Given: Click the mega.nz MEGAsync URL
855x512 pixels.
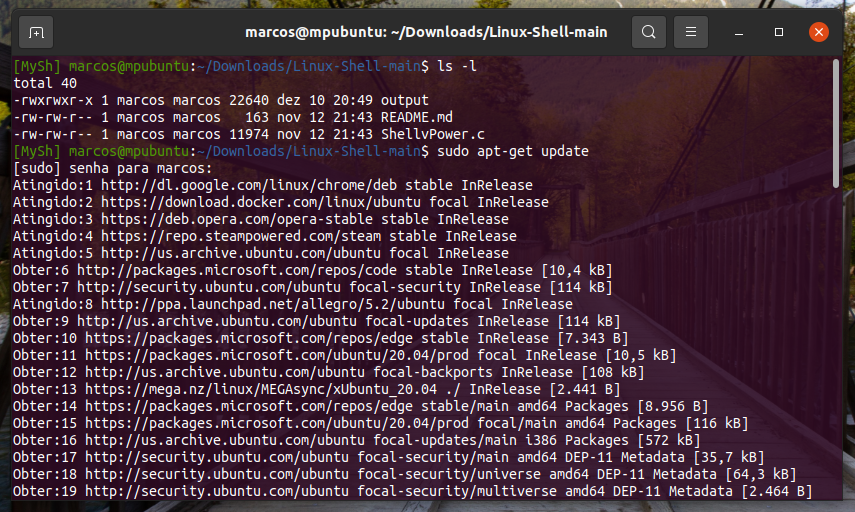Looking at the screenshot, I should [x=261, y=389].
